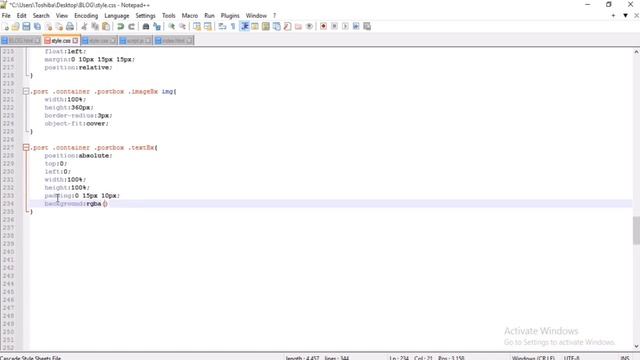Viewport: 640px width, 360px height.
Task: Click the Windows (CR LF) status bar entry
Action: (x=533, y=358)
